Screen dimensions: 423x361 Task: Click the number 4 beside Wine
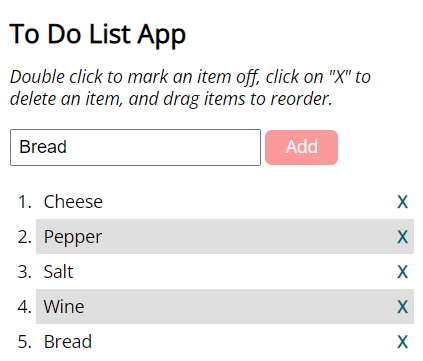coord(24,307)
